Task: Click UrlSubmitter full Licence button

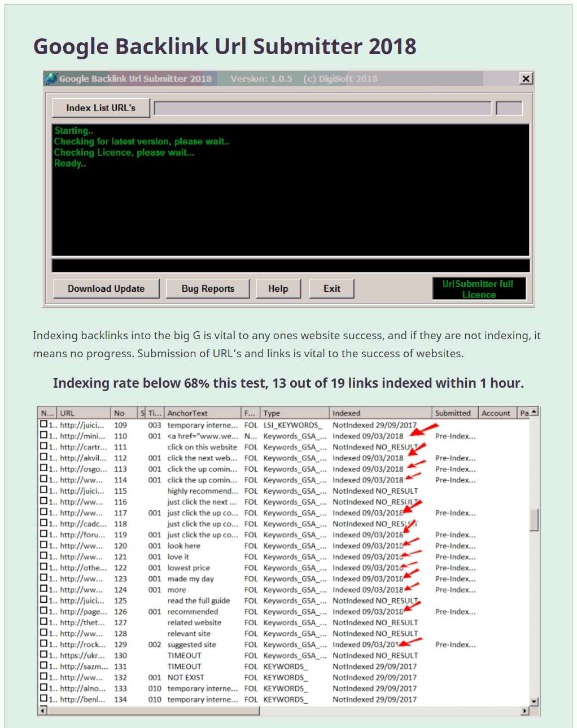Action: click(x=479, y=289)
